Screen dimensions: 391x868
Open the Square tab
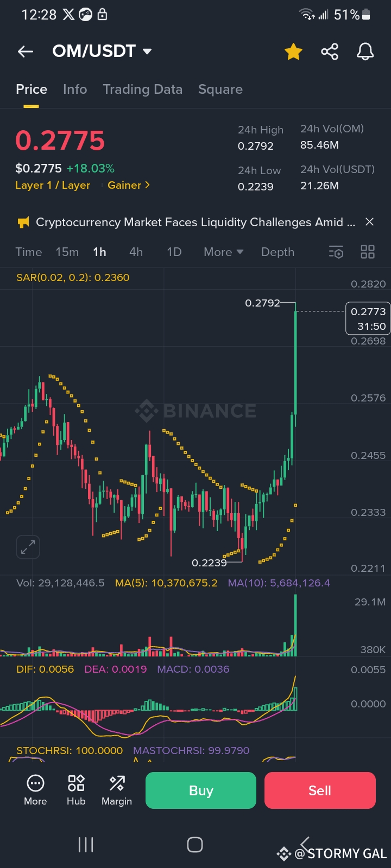click(x=220, y=89)
